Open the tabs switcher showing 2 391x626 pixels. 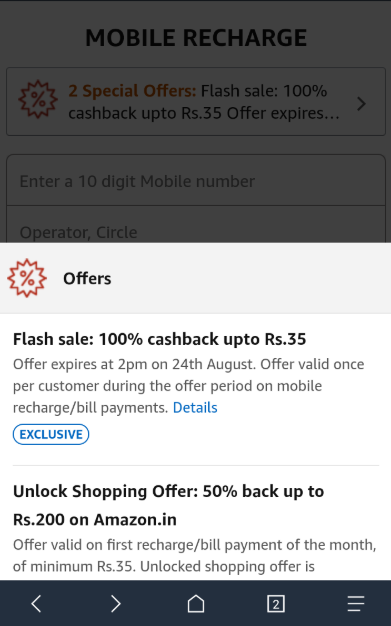coord(276,604)
